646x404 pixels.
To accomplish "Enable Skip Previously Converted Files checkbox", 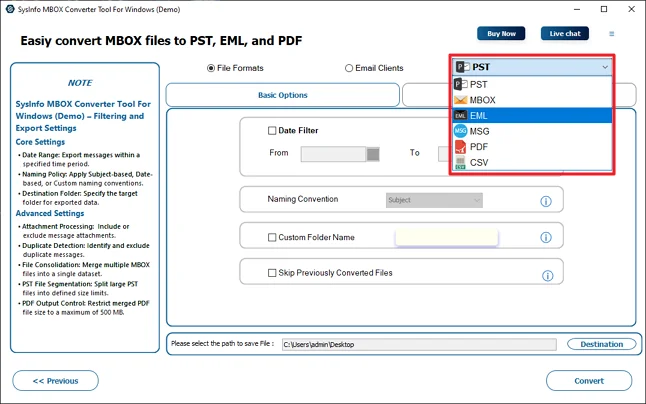I will tap(272, 273).
